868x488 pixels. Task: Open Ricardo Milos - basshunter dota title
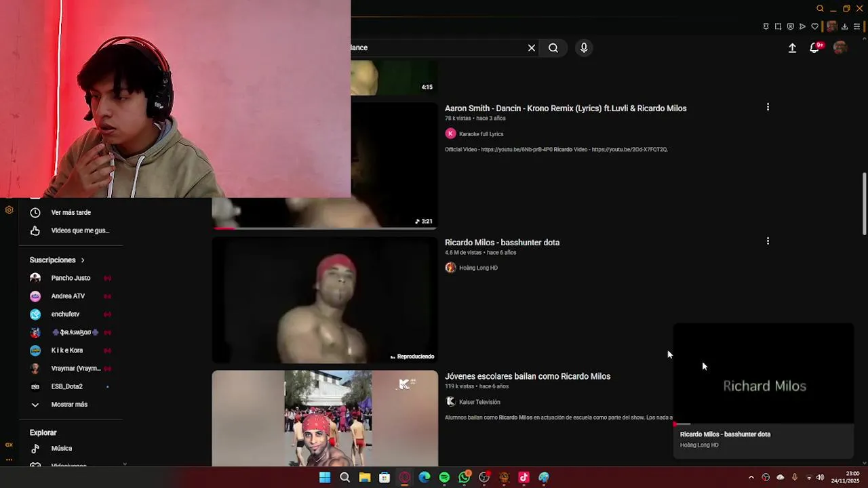(502, 243)
